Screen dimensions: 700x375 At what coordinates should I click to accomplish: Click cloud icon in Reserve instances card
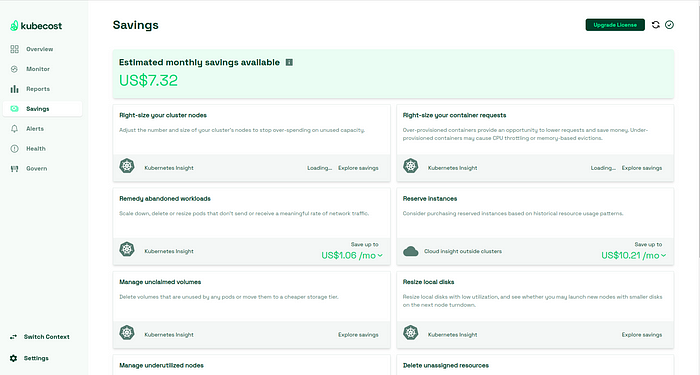pos(411,251)
